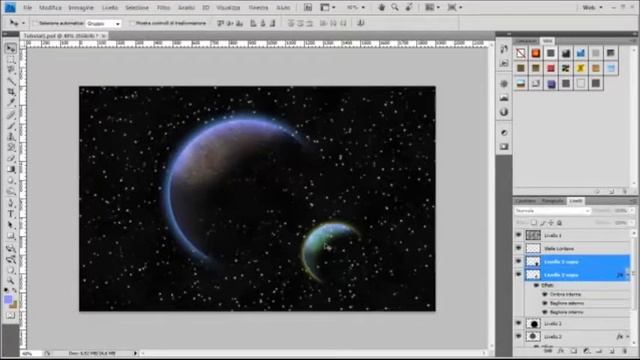Collapse effects arrow on Livello 2 layer
The image size is (640, 360).
[x=628, y=337]
